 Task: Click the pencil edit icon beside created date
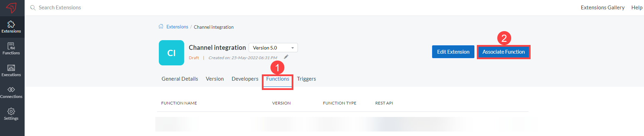click(286, 57)
